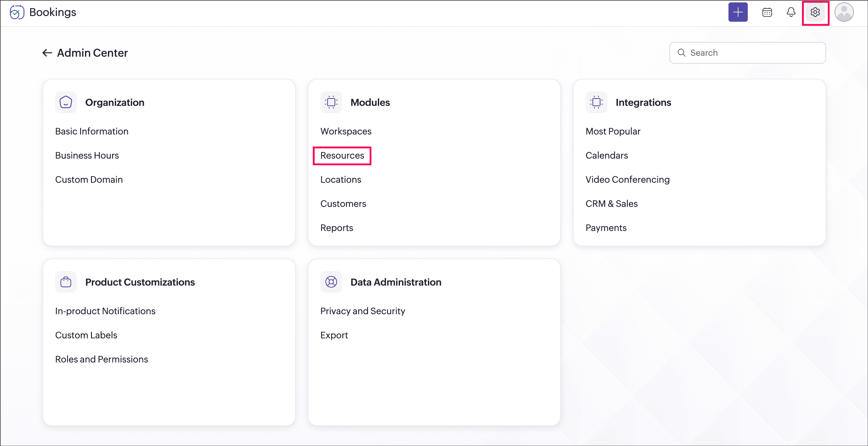Click the Data Administration lifebuoy icon
Image resolution: width=868 pixels, height=446 pixels.
(331, 282)
